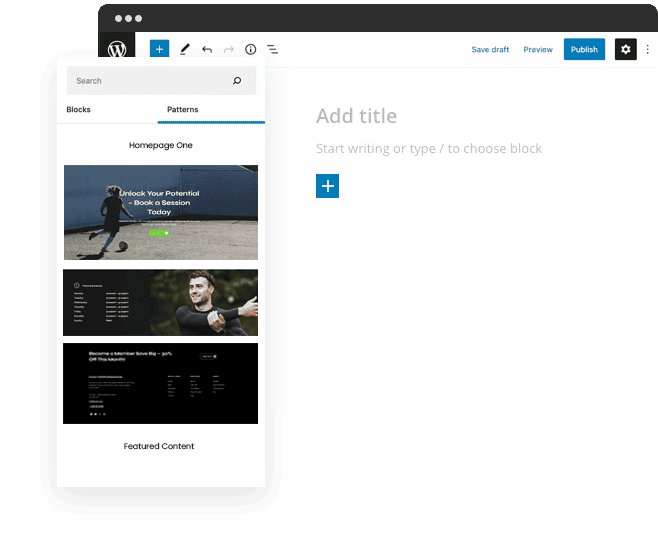
Task: Click the Undo arrow icon
Action: (x=207, y=49)
